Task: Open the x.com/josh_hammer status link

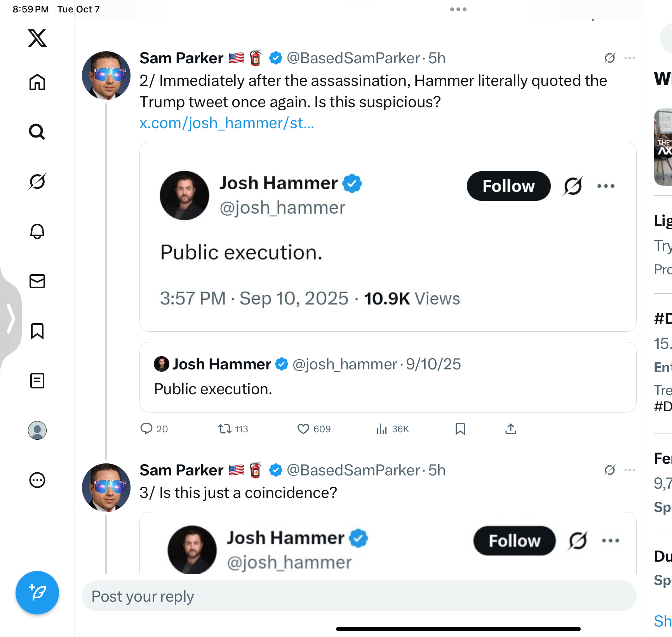Action: [x=227, y=123]
